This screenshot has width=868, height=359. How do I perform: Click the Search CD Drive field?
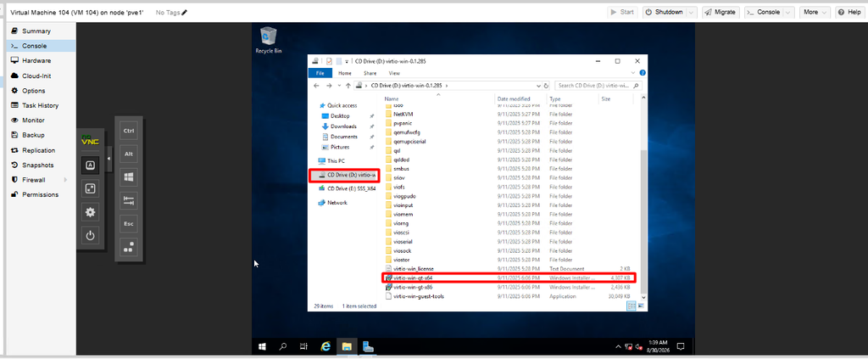click(x=598, y=86)
